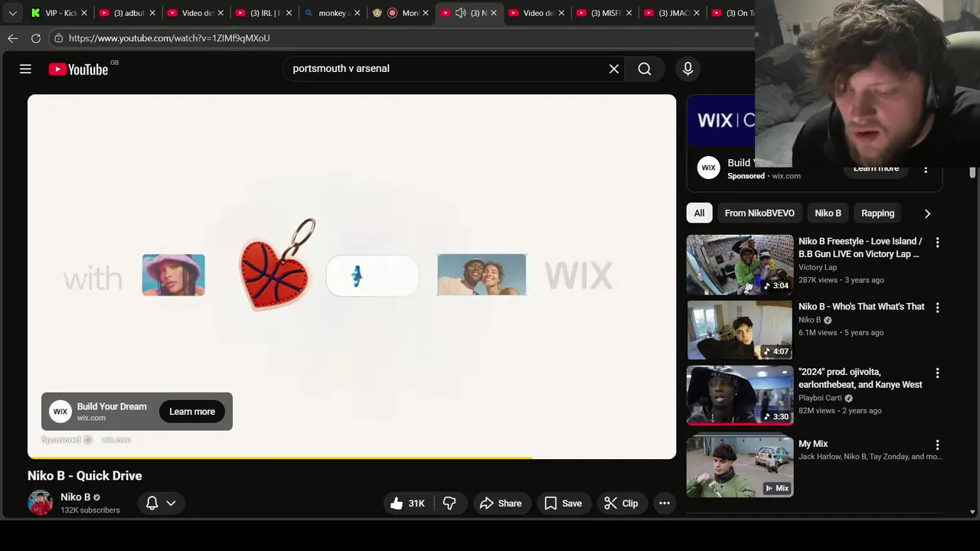This screenshot has width=980, height=551.
Task: Dislike the video
Action: [449, 504]
